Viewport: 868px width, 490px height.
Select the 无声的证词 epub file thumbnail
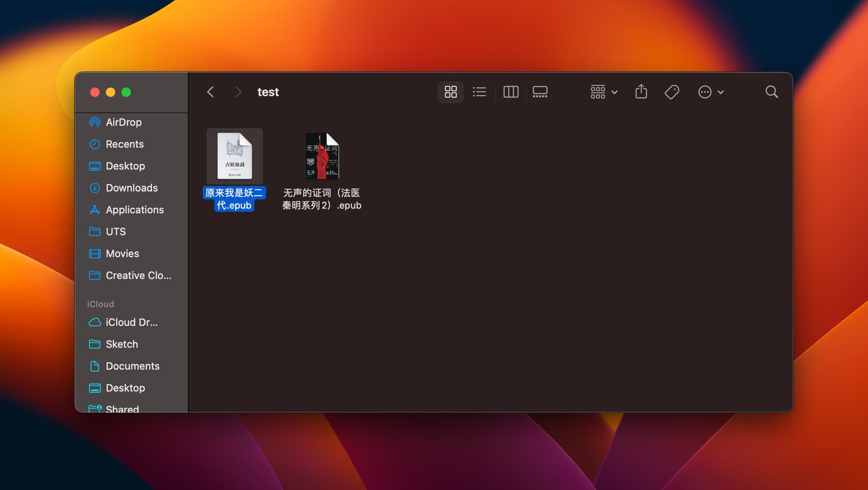coord(322,156)
